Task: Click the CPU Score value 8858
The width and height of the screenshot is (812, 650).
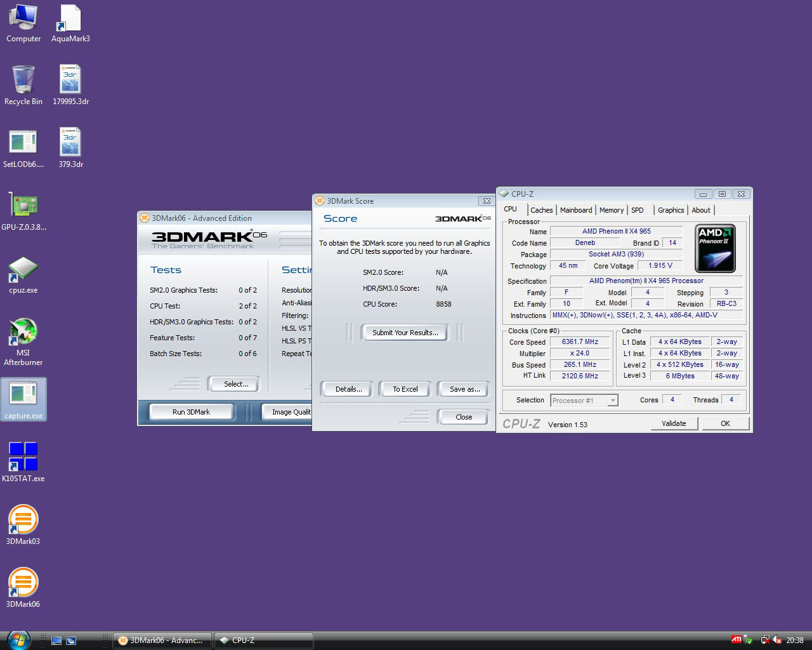Action: coord(443,304)
